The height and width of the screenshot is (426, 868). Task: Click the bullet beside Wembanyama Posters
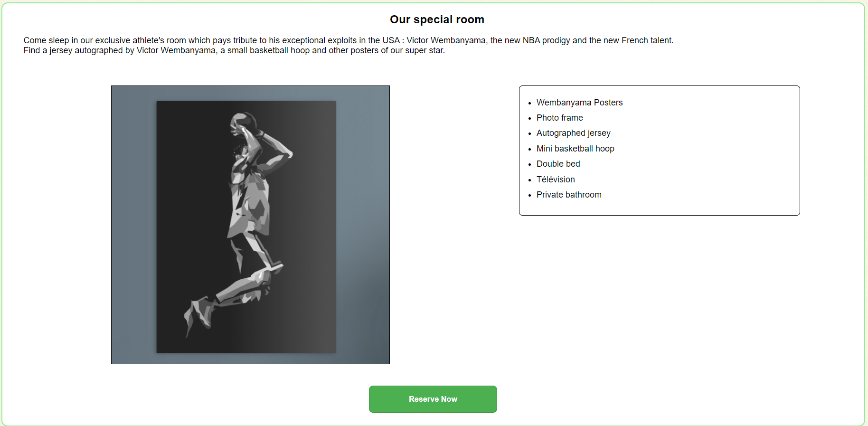pyautogui.click(x=529, y=103)
